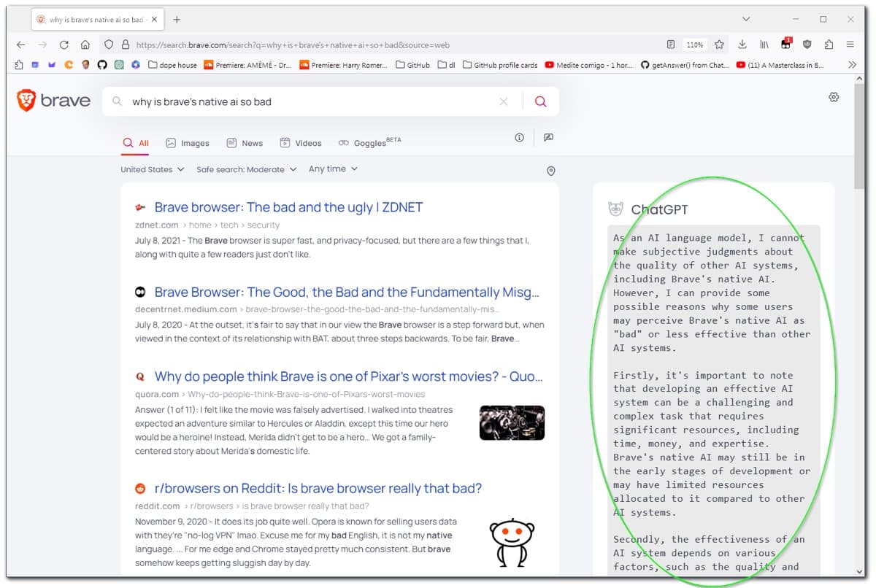Image resolution: width=876 pixels, height=588 pixels.
Task: Bookmark this page with the star
Action: [x=719, y=45]
